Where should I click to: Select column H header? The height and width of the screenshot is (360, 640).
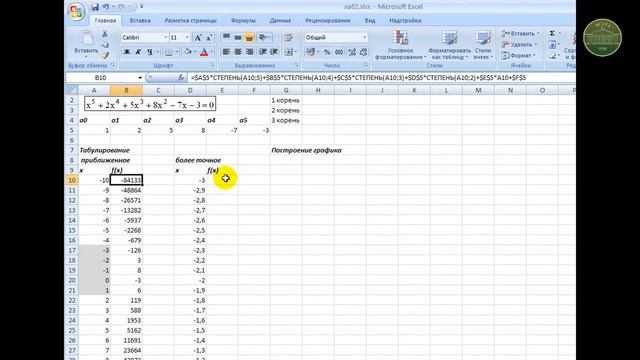tap(318, 90)
